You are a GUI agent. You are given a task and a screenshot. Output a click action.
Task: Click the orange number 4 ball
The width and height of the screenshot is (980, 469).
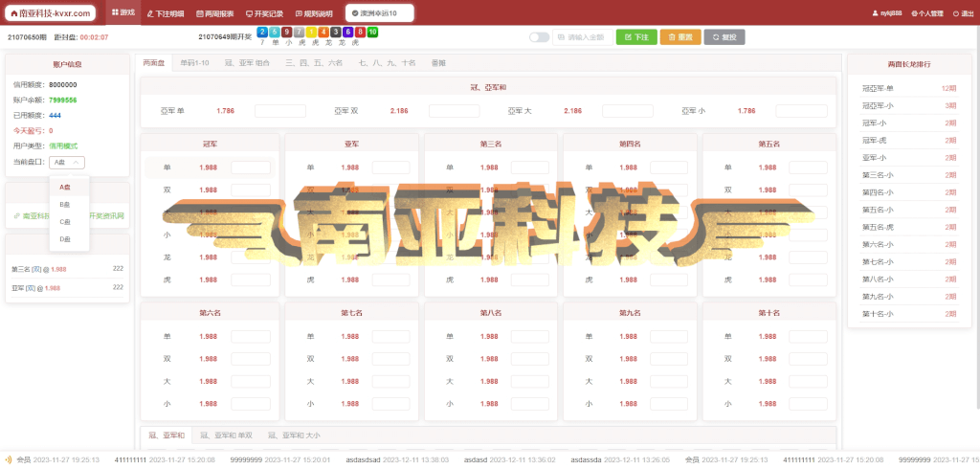pyautogui.click(x=323, y=32)
